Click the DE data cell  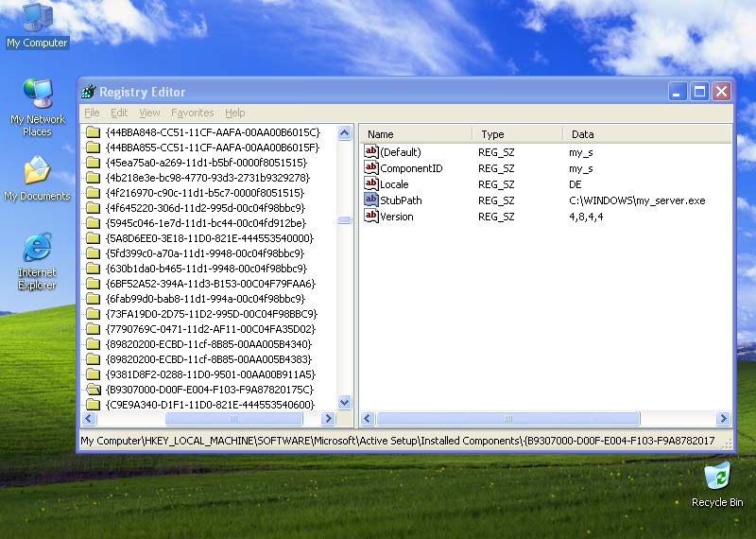pyautogui.click(x=576, y=184)
